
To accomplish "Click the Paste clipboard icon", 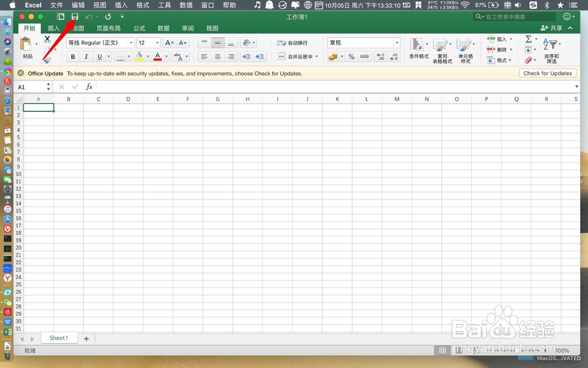I will click(26, 44).
